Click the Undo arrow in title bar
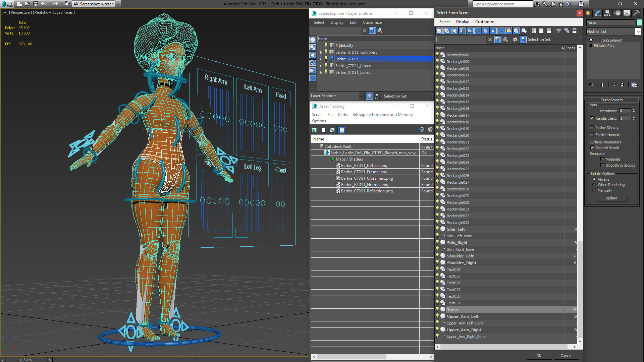Image resolution: width=644 pixels, height=362 pixels. pyautogui.click(x=44, y=4)
